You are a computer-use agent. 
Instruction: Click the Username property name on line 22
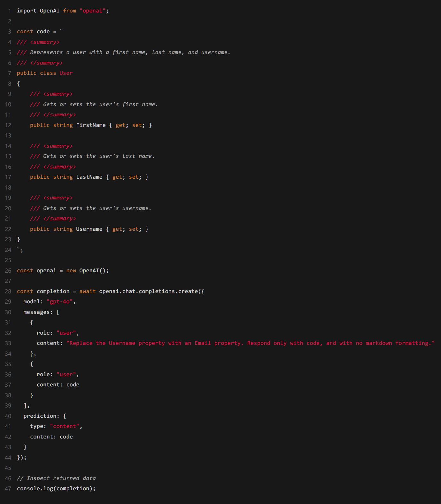tap(89, 229)
